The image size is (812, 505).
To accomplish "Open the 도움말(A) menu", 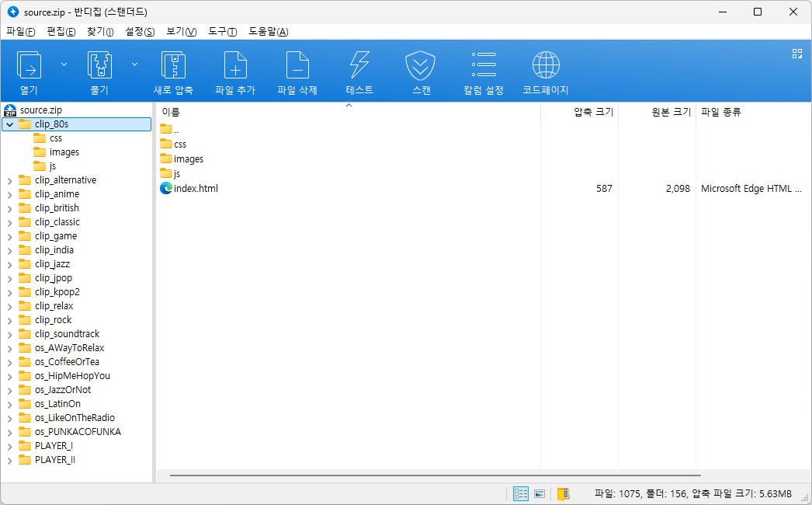I will (x=269, y=32).
